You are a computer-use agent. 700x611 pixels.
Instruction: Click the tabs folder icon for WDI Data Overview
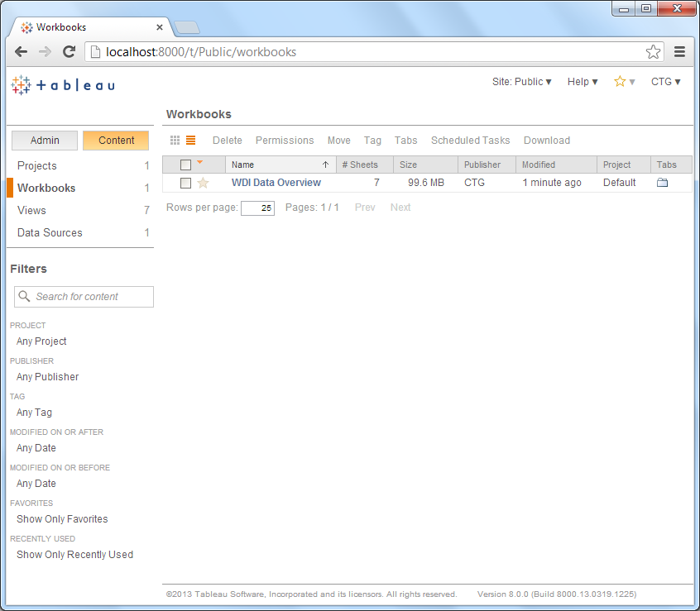(x=662, y=183)
